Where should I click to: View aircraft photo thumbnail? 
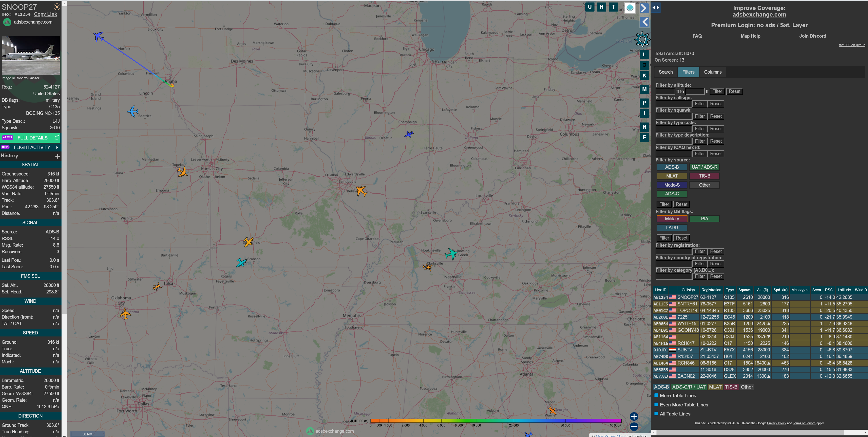[x=31, y=55]
